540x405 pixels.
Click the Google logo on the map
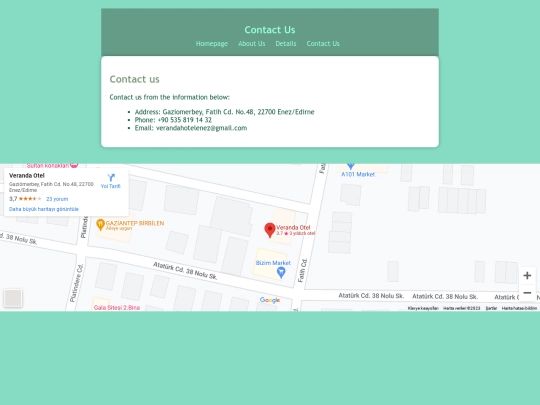pyautogui.click(x=270, y=300)
